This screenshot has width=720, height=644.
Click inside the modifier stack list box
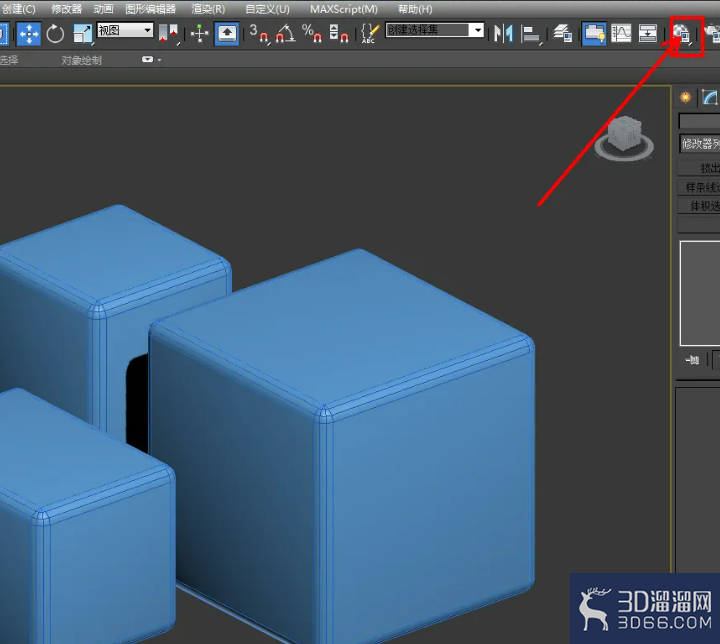tap(700, 293)
